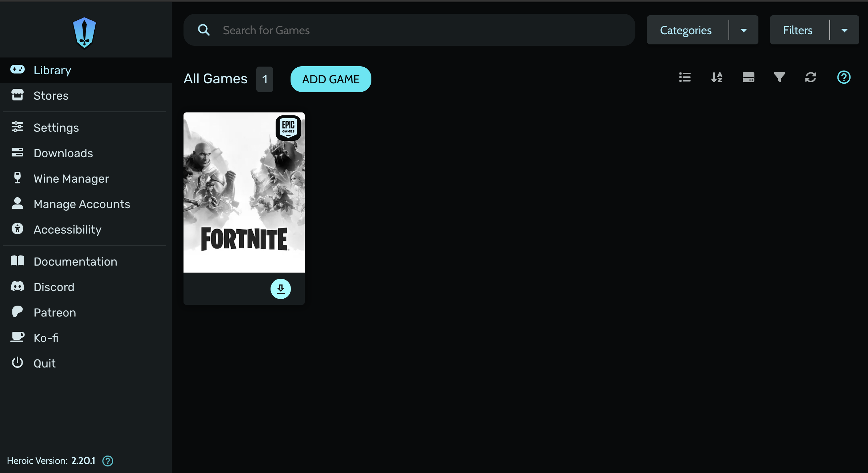Viewport: 868px width, 473px height.
Task: Toggle the library filter icon
Action: coord(780,77)
